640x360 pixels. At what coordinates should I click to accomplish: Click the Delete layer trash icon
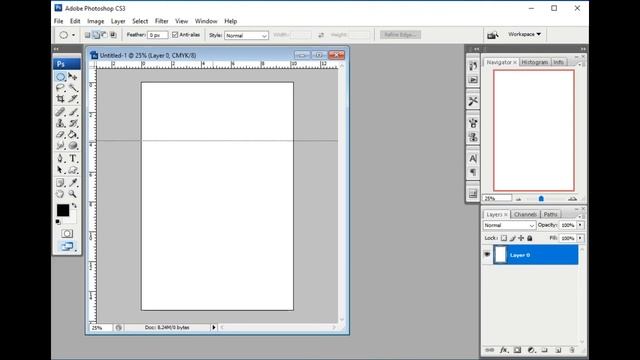[x=572, y=350]
